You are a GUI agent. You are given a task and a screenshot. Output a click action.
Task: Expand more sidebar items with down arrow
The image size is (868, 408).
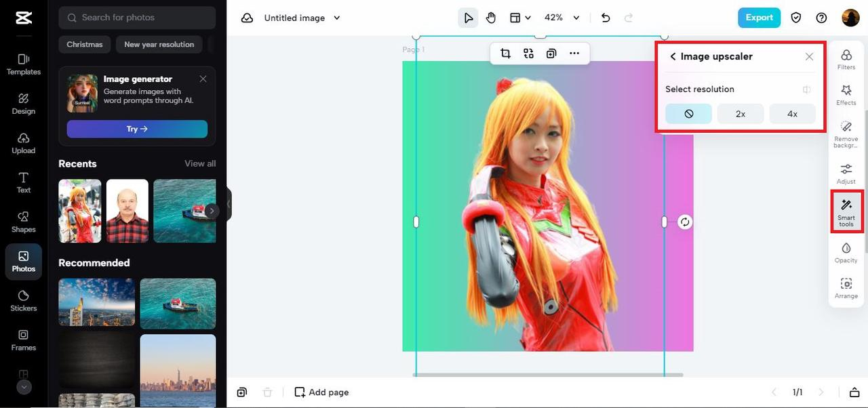(24, 388)
